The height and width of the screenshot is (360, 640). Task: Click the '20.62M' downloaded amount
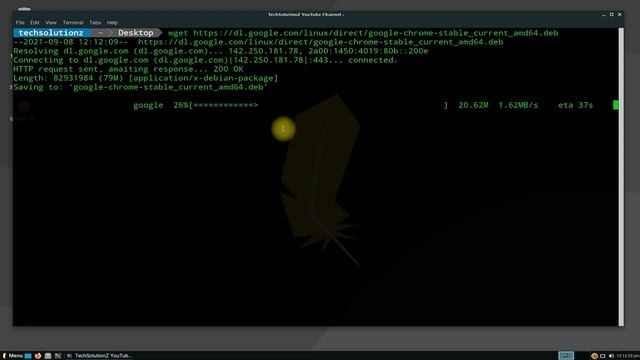pyautogui.click(x=473, y=105)
